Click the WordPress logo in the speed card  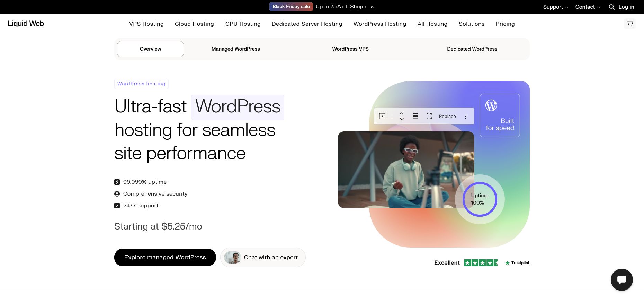(x=491, y=105)
